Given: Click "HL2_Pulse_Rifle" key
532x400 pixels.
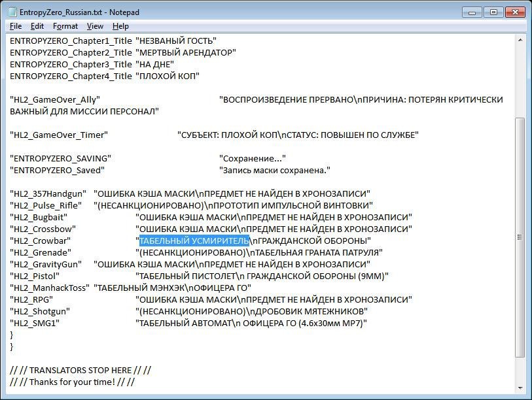Looking at the screenshot, I should 46,205.
